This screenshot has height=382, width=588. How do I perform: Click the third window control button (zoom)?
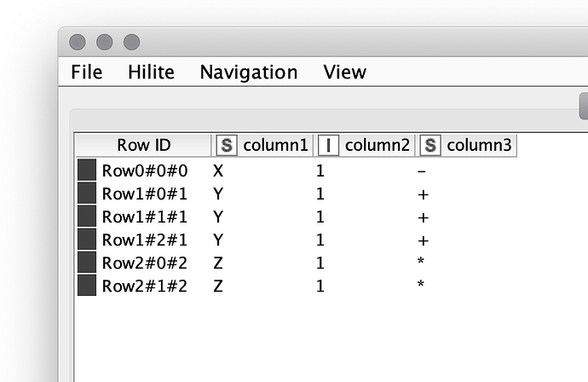[131, 42]
